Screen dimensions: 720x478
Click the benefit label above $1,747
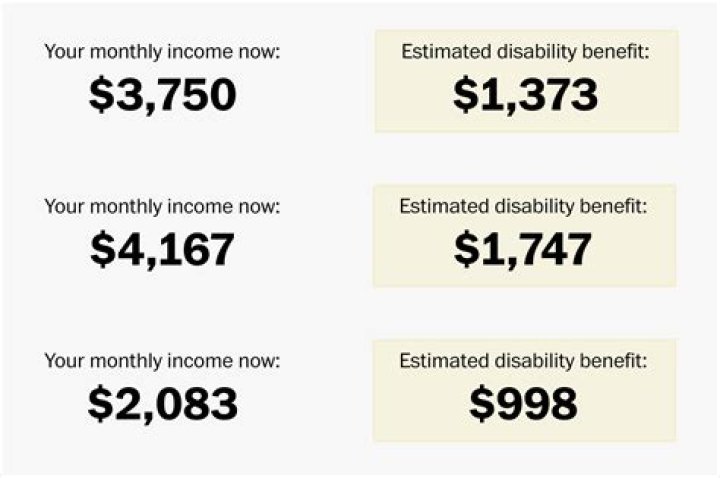(525, 206)
